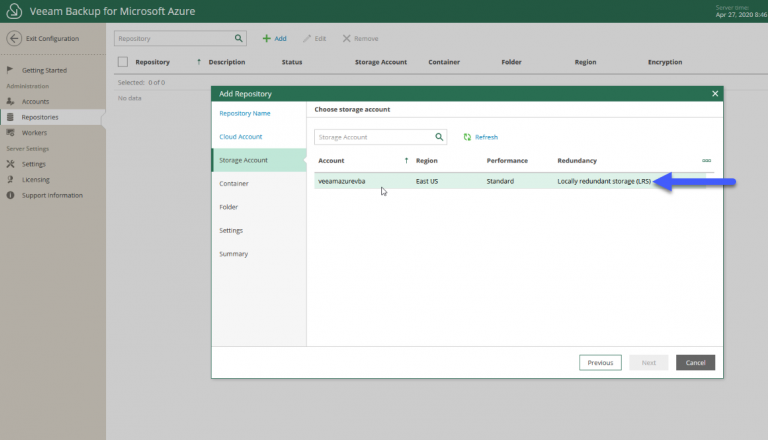Click the Refresh link text
Screen dimensions: 768x440
pyautogui.click(x=486, y=137)
